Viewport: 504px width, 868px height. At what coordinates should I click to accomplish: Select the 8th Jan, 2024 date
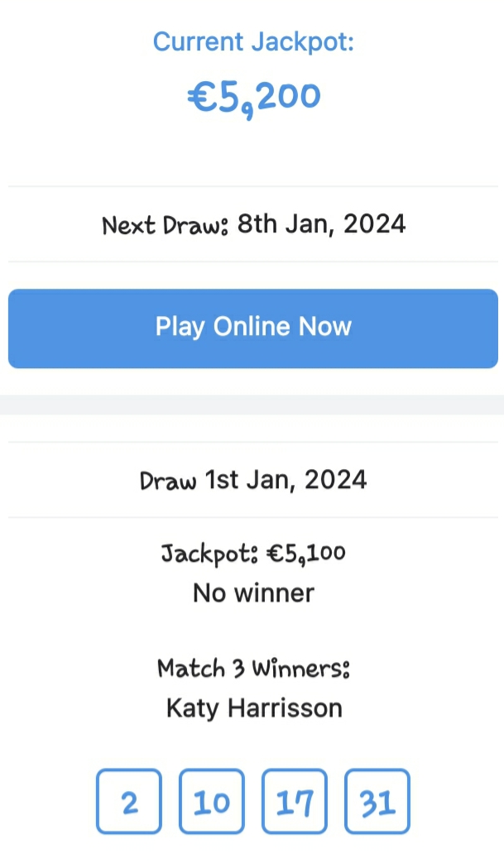click(x=322, y=223)
